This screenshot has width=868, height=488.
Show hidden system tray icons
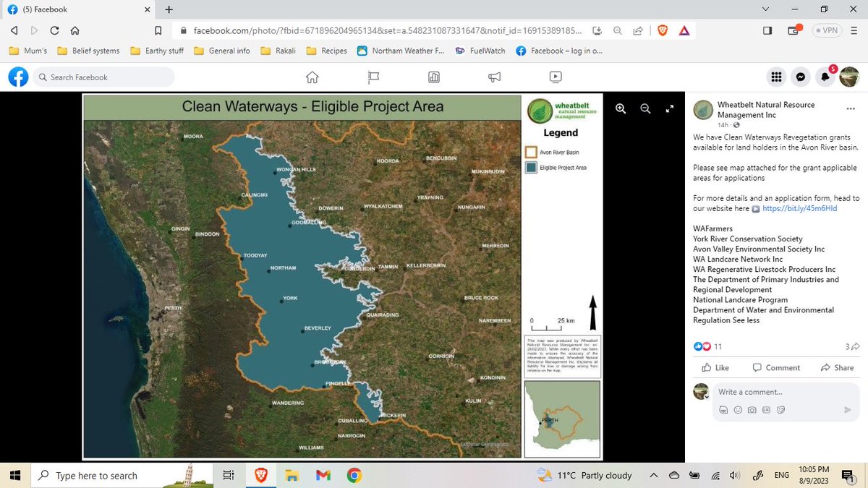click(x=653, y=475)
